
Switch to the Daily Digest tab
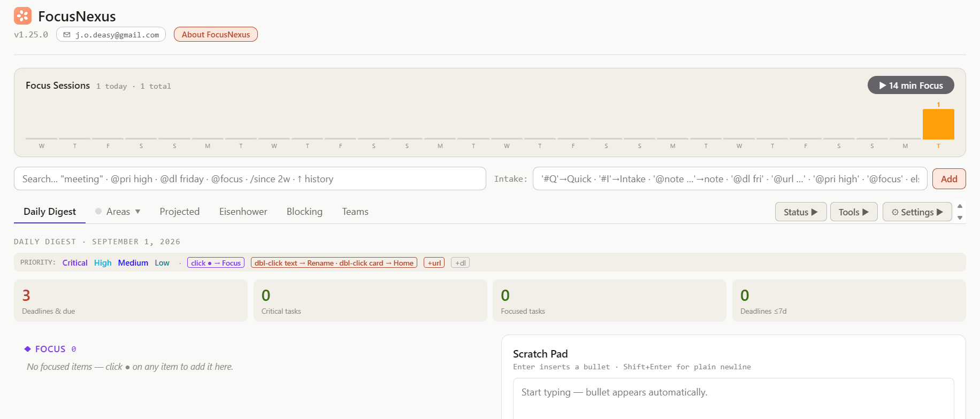pyautogui.click(x=50, y=212)
